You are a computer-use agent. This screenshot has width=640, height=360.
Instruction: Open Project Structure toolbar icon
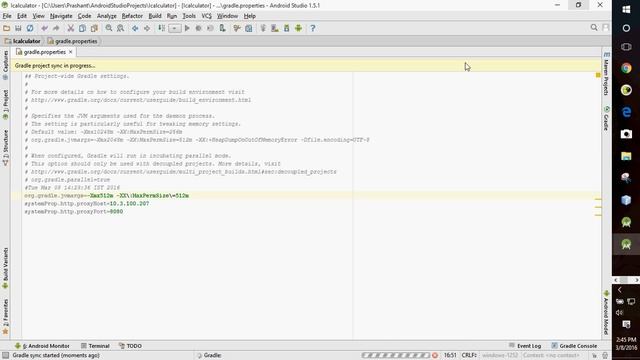(x=249, y=28)
